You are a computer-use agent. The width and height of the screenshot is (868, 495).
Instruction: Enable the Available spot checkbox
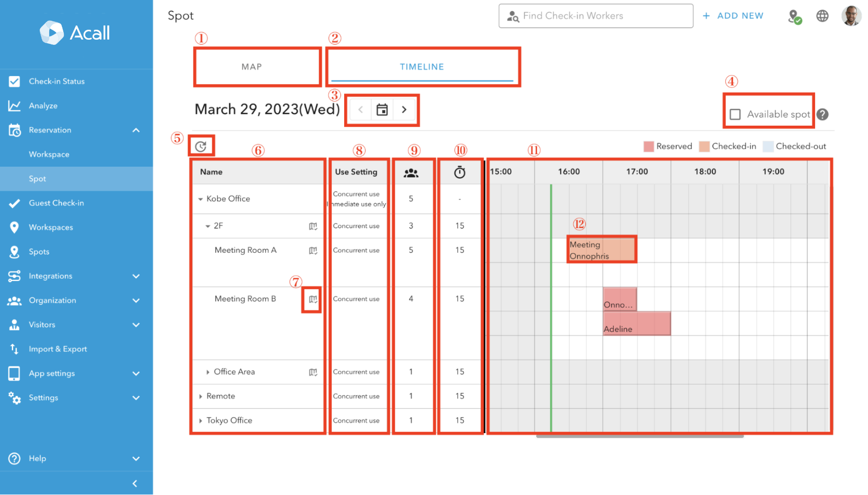[x=735, y=114]
